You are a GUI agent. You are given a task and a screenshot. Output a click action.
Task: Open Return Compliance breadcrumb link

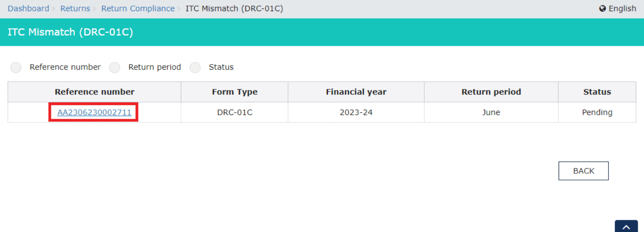click(x=138, y=9)
